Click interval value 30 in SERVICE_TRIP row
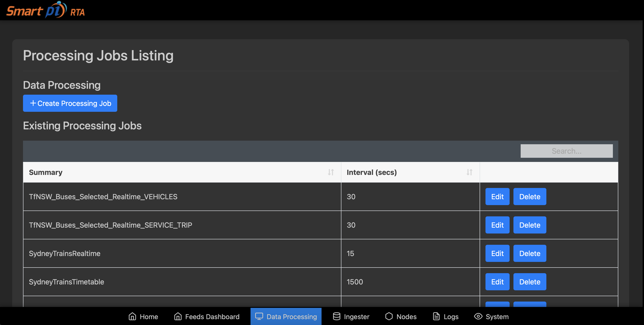Image resolution: width=644 pixels, height=325 pixels. tap(351, 225)
